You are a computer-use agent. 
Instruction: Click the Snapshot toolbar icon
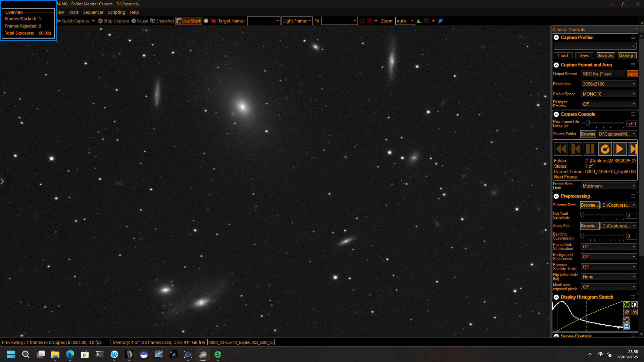[x=162, y=21]
